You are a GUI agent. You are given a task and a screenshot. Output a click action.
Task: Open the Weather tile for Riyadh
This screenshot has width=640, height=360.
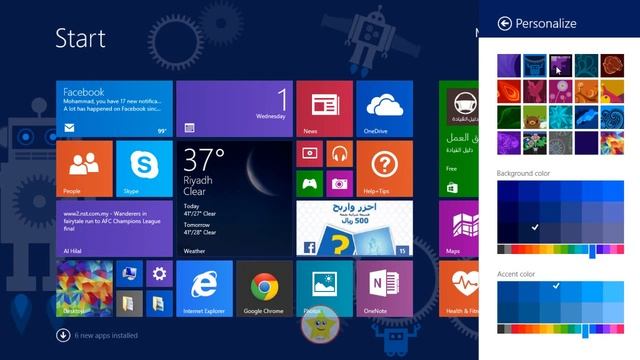click(234, 199)
